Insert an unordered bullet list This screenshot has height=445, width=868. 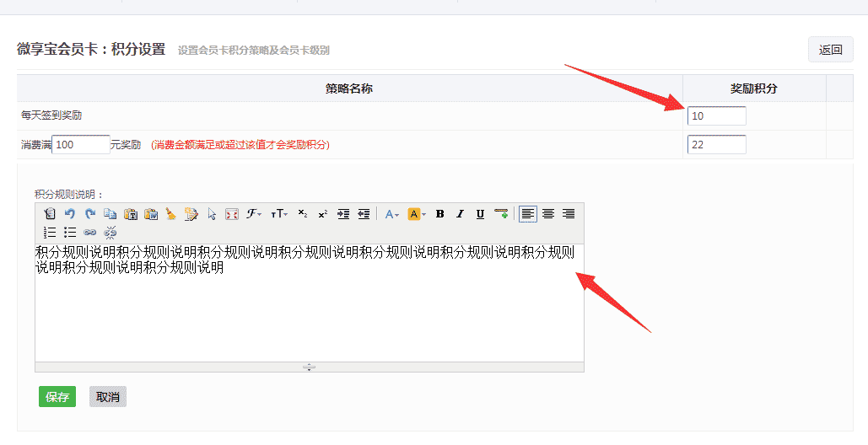click(x=70, y=233)
